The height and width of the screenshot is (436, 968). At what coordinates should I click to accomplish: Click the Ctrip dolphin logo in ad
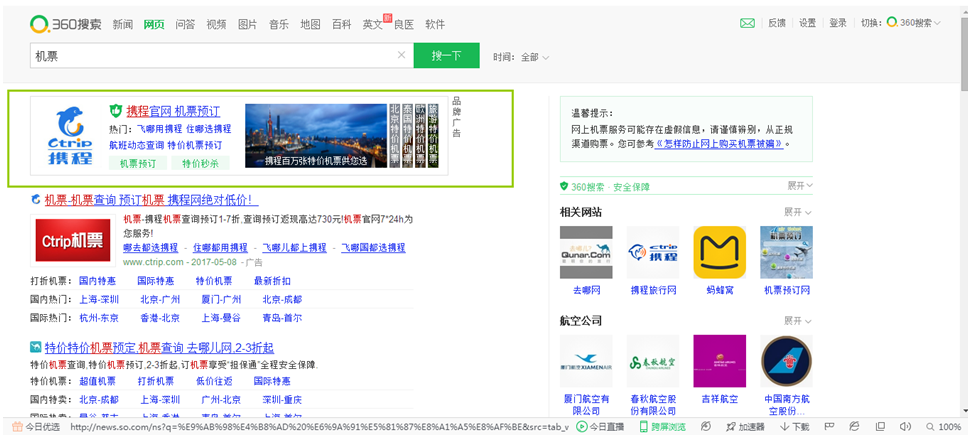coord(71,135)
